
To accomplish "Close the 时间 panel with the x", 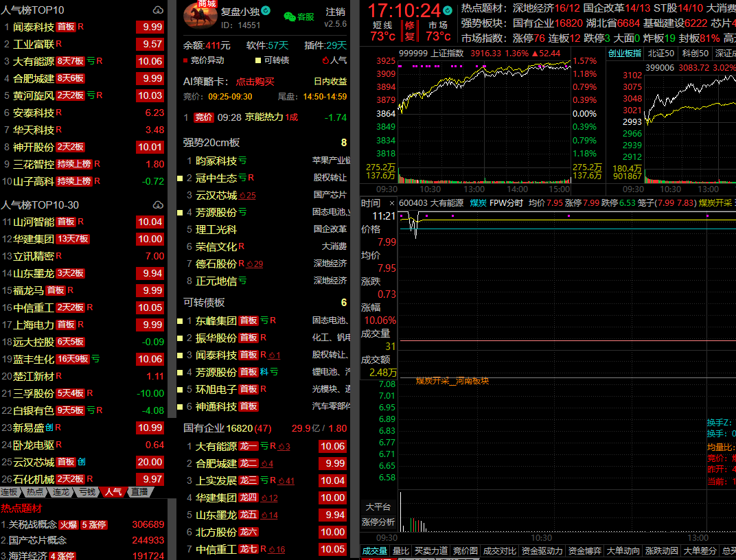I will pyautogui.click(x=391, y=203).
